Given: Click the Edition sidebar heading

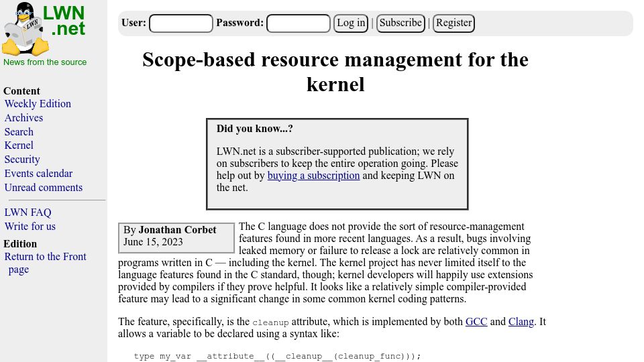Looking at the screenshot, I should 20,244.
